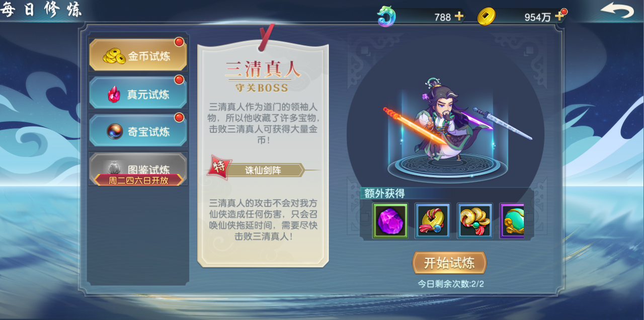The height and width of the screenshot is (320, 644).
Task: Tap the 周二四六日开放 schedule label
Action: [138, 180]
